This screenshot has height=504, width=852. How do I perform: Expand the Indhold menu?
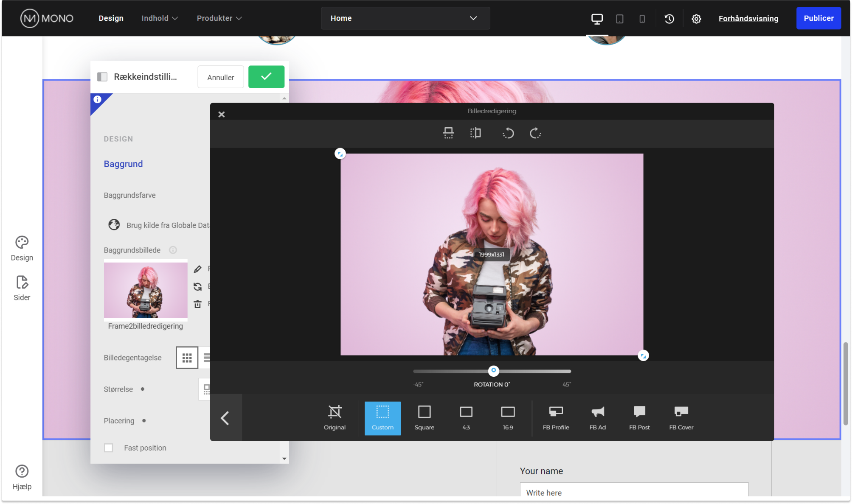tap(160, 18)
